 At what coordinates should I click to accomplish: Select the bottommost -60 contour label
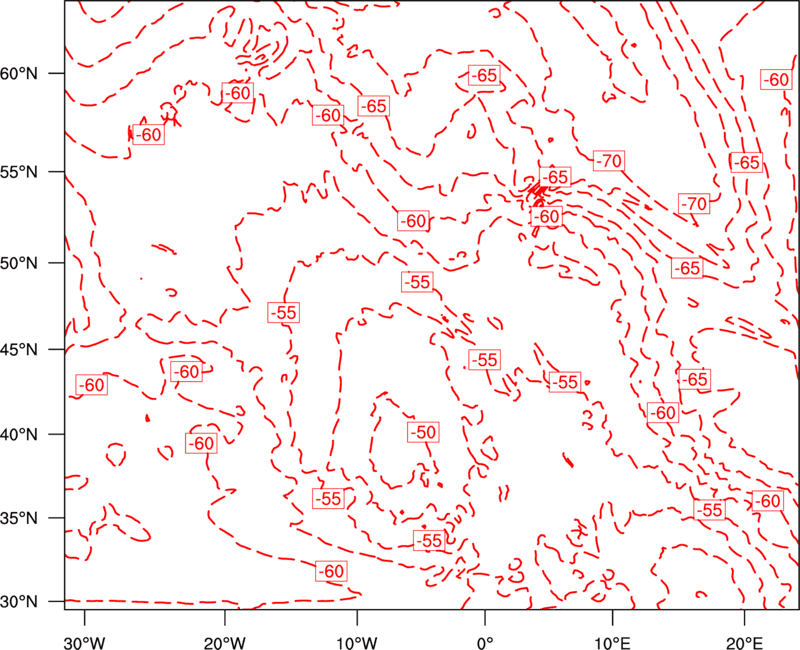(x=331, y=571)
